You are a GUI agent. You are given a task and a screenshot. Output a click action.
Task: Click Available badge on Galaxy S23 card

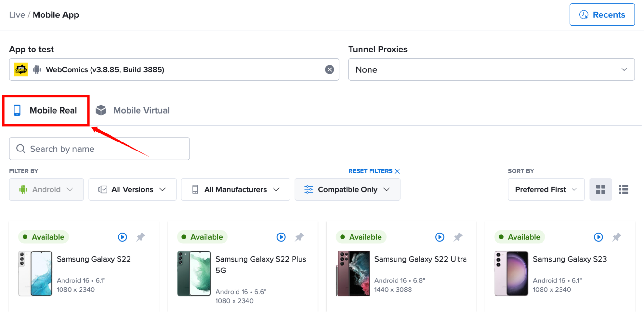520,237
